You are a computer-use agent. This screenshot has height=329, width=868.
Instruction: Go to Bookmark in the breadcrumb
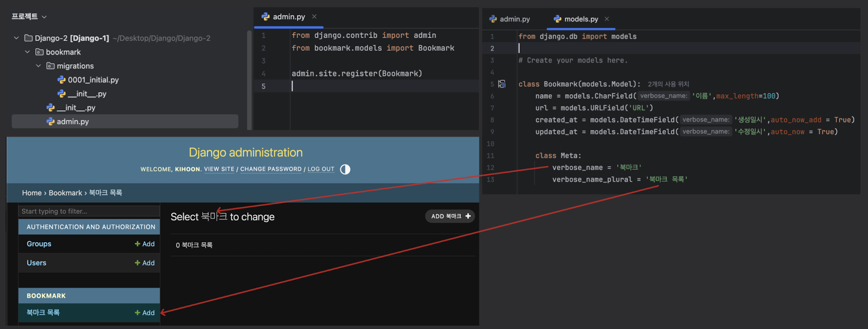65,193
